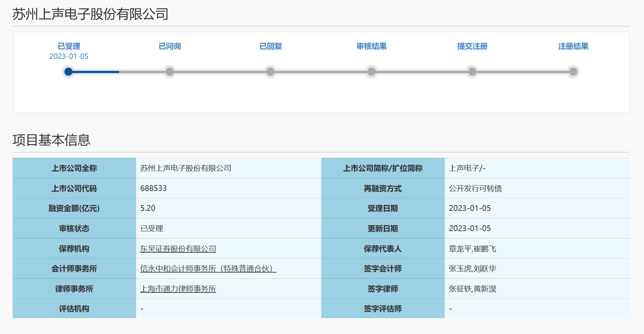Click the 已回复 stage dot on the timeline
644x334 pixels.
click(x=270, y=72)
